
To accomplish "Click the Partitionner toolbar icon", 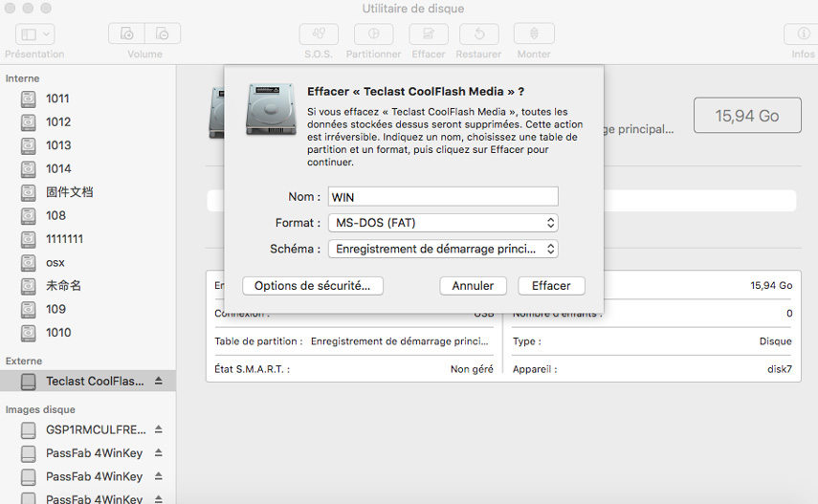I will tap(373, 33).
